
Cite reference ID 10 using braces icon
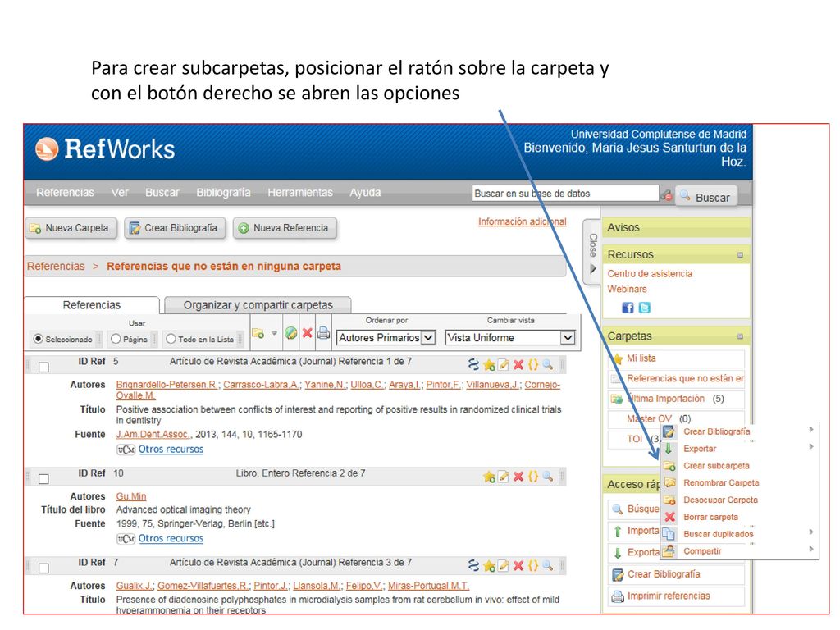pyautogui.click(x=532, y=477)
